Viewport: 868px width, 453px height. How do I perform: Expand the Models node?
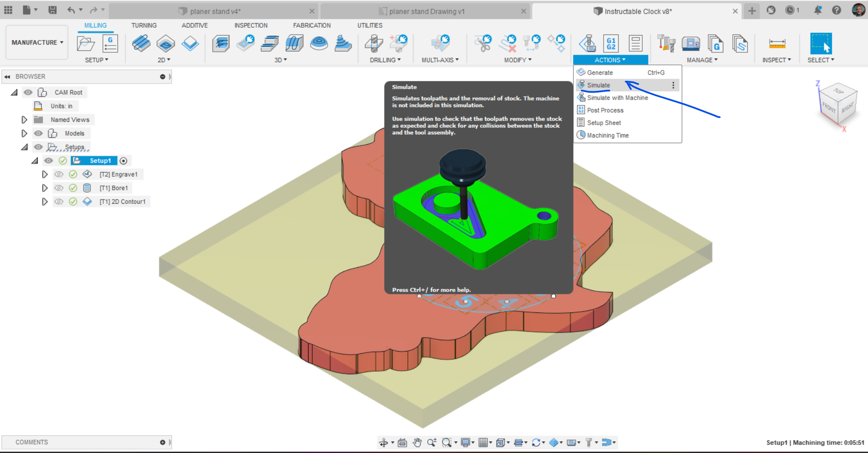coord(25,133)
